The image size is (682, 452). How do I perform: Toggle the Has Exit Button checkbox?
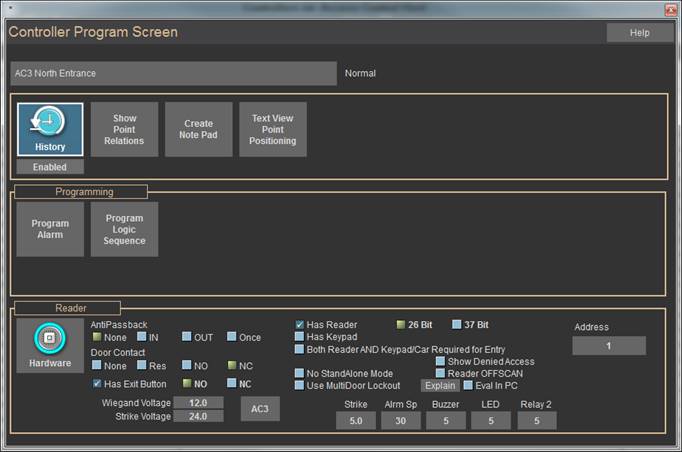pyautogui.click(x=97, y=383)
